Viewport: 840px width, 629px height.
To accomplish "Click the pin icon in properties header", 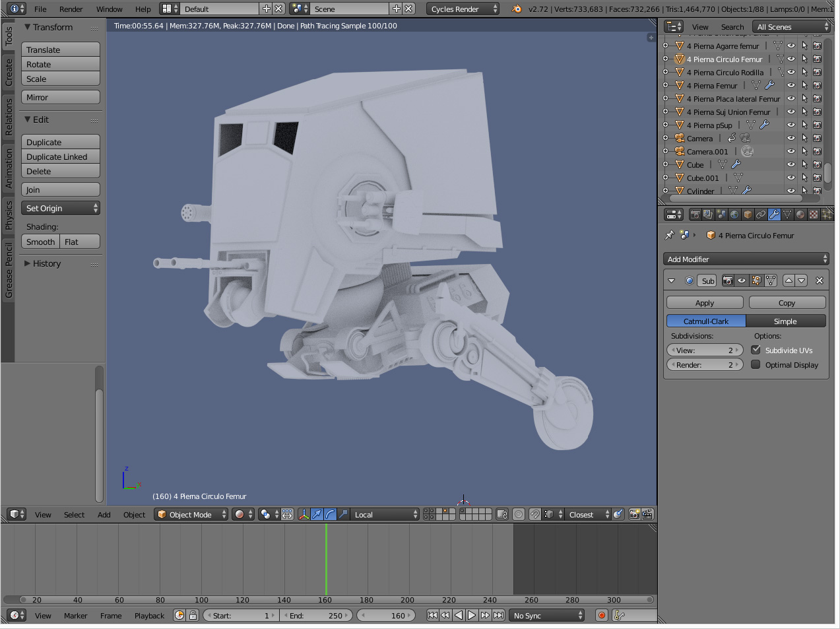I will click(670, 235).
